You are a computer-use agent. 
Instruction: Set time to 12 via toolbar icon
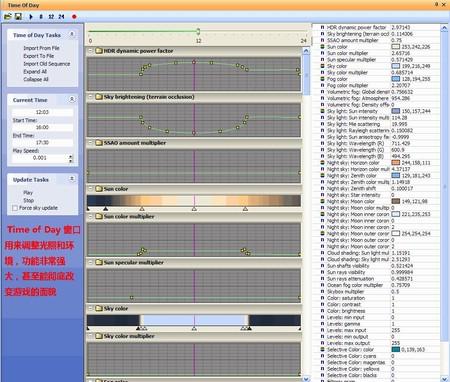point(51,16)
